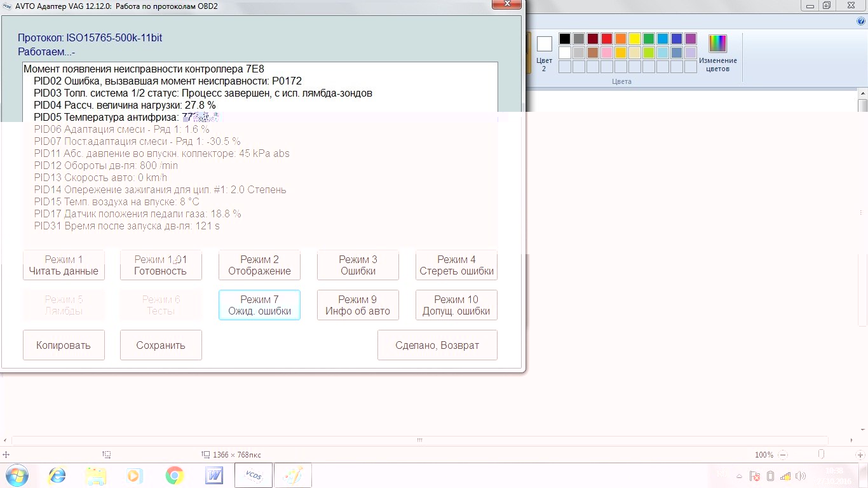868x488 pixels.
Task: Pick the red color swatch
Action: pos(606,39)
